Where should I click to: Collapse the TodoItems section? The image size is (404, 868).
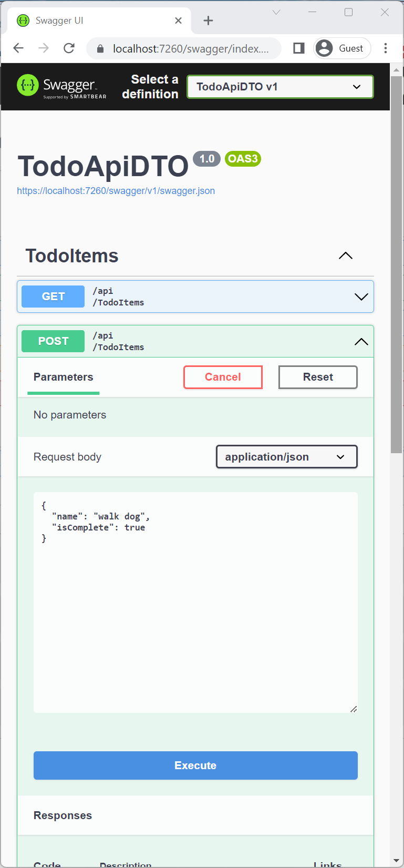point(345,256)
